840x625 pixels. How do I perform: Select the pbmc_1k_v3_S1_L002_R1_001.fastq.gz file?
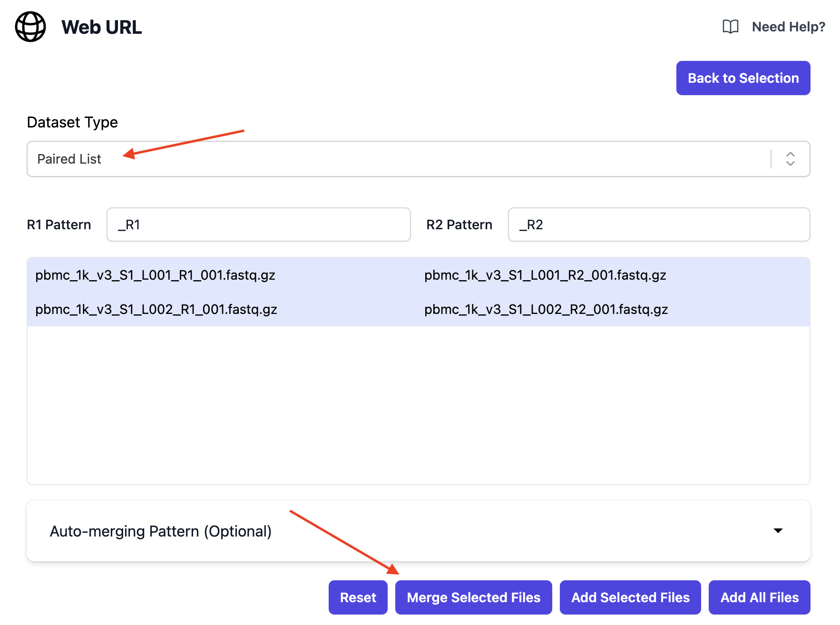tap(156, 309)
